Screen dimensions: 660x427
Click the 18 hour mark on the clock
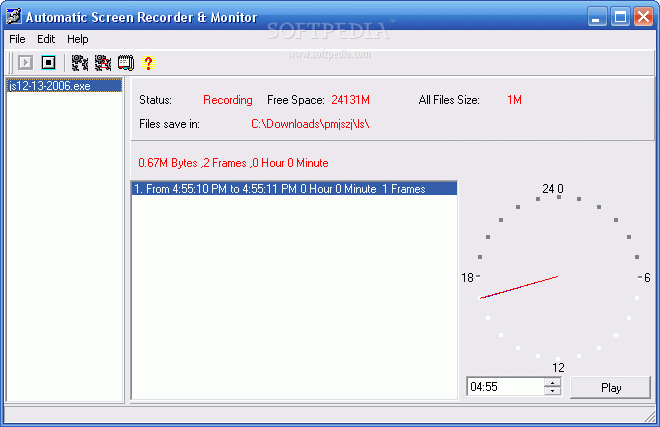click(x=468, y=278)
